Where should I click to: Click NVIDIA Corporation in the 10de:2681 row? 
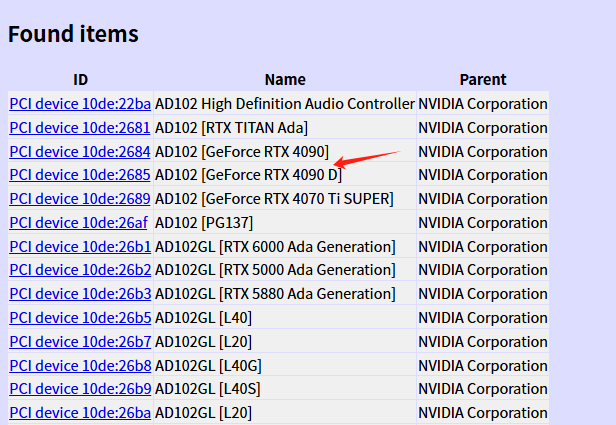pos(483,128)
